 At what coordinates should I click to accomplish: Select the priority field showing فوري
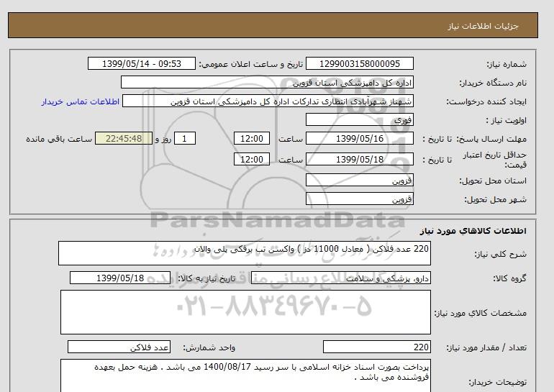tap(359, 119)
